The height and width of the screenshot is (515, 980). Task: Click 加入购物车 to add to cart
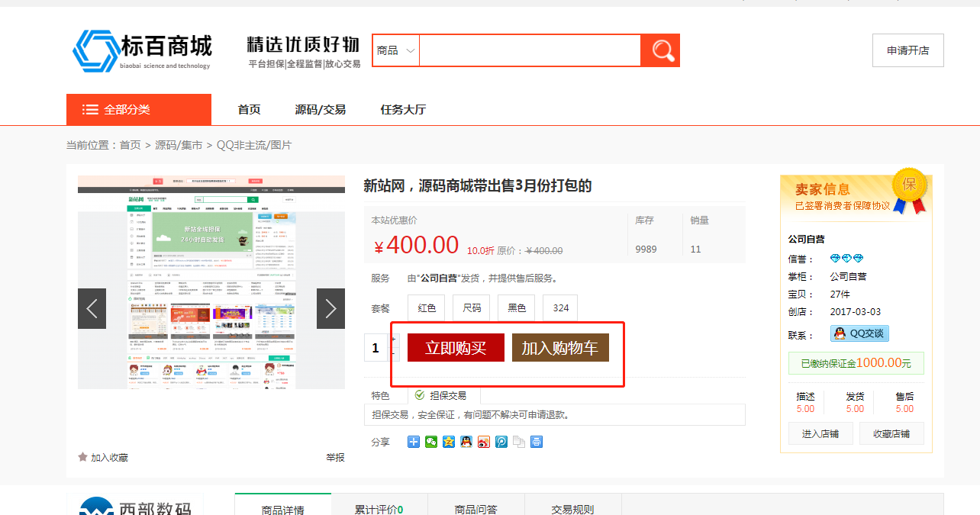tap(559, 348)
